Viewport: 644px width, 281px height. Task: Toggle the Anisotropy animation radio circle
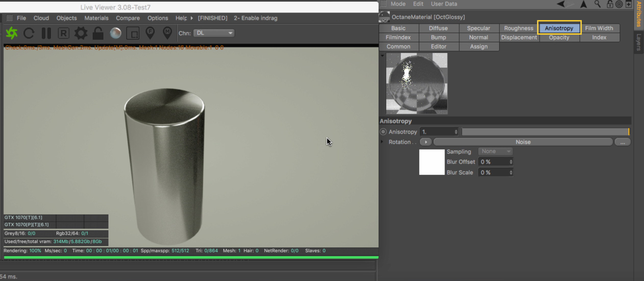click(383, 132)
